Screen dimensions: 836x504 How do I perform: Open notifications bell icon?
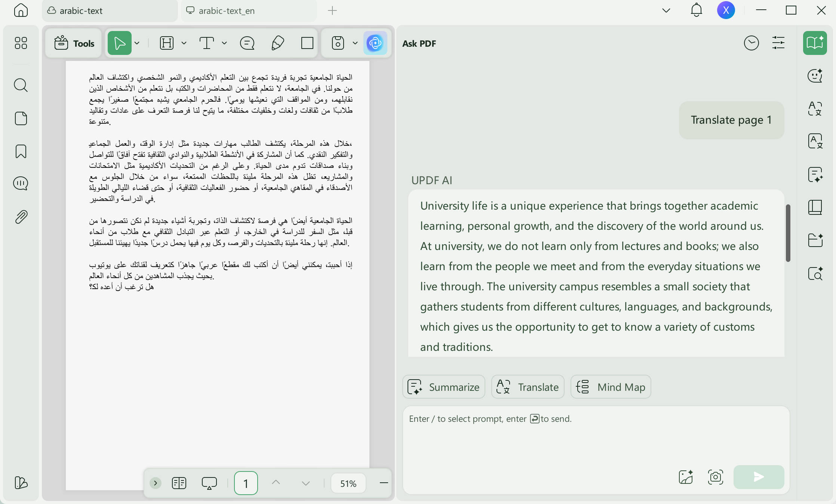tap(696, 10)
